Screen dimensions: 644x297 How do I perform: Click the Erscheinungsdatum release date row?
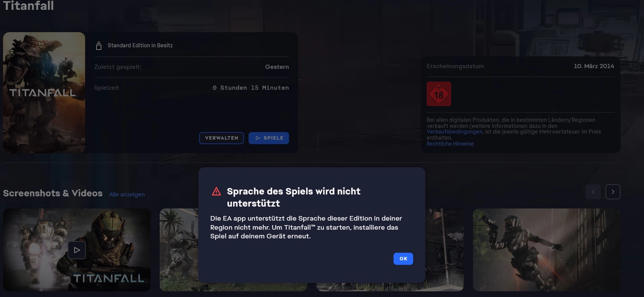[520, 66]
